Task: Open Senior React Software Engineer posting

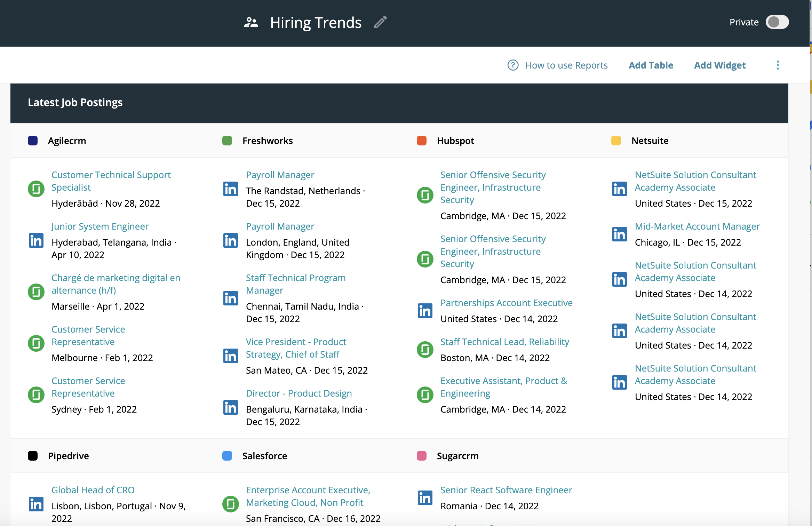Action: (506, 490)
